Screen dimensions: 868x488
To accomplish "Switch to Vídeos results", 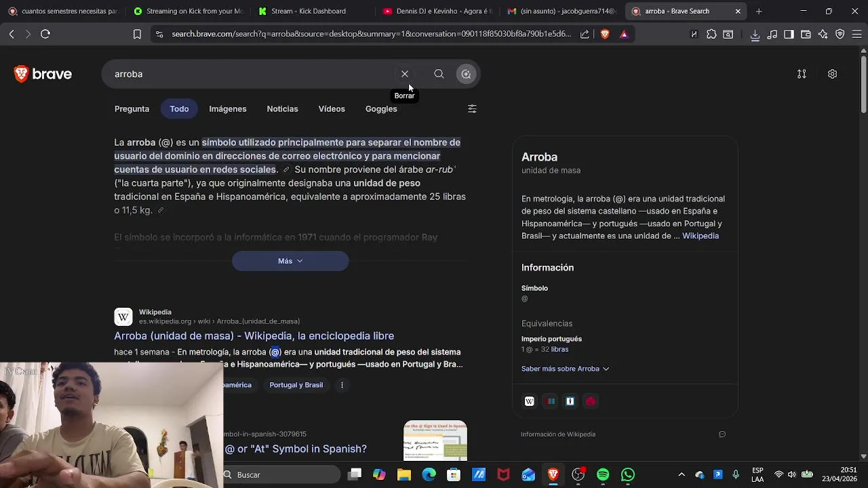I will click(x=332, y=108).
